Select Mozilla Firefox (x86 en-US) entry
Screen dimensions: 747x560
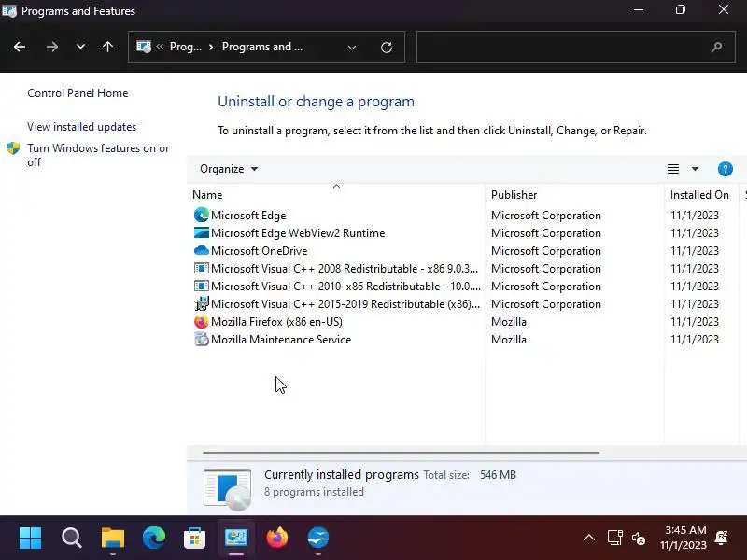[276, 322]
